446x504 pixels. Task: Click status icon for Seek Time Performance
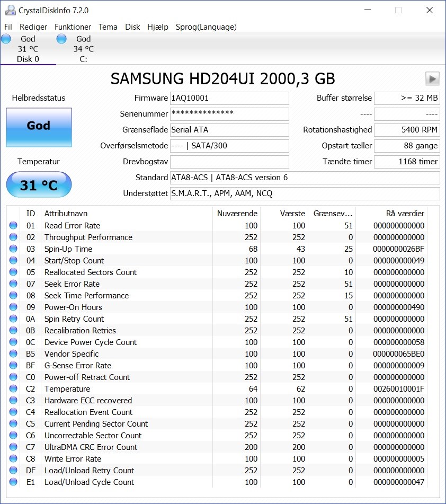(13, 295)
